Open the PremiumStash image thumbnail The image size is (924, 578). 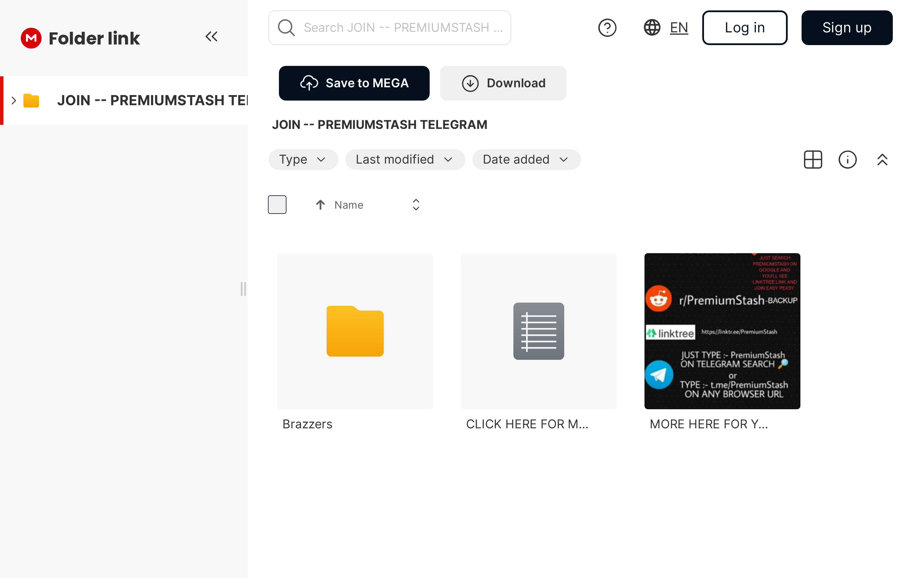tap(722, 331)
